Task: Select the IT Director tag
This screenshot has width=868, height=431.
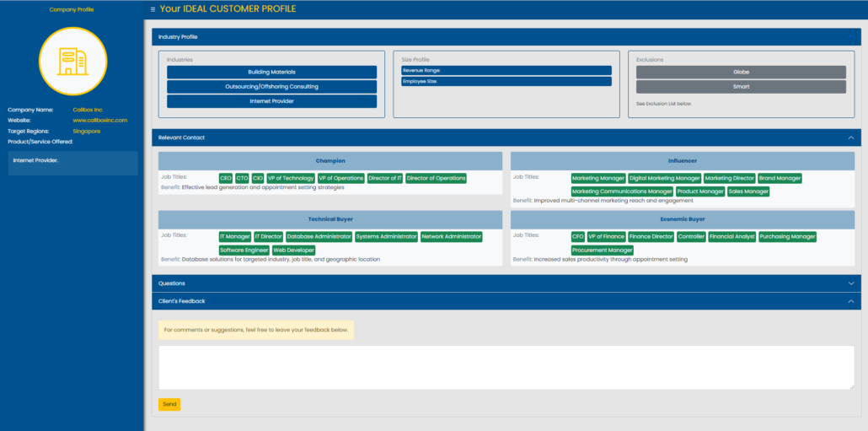Action: point(269,236)
